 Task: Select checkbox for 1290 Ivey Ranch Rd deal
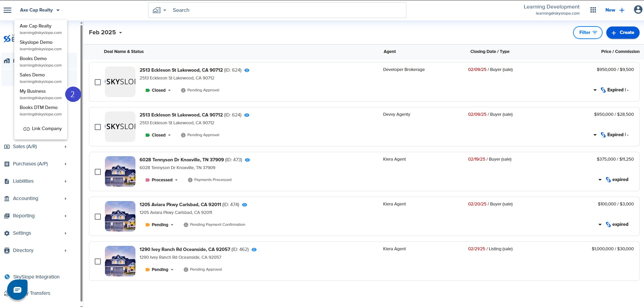[x=98, y=261]
